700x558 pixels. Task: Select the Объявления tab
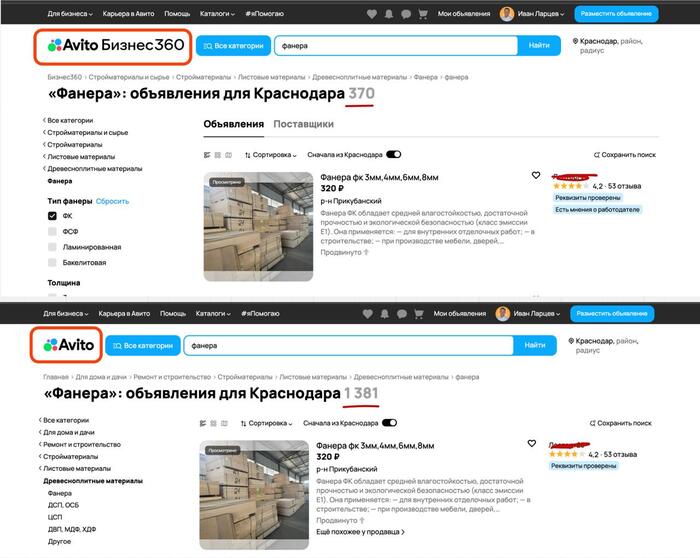(x=233, y=124)
